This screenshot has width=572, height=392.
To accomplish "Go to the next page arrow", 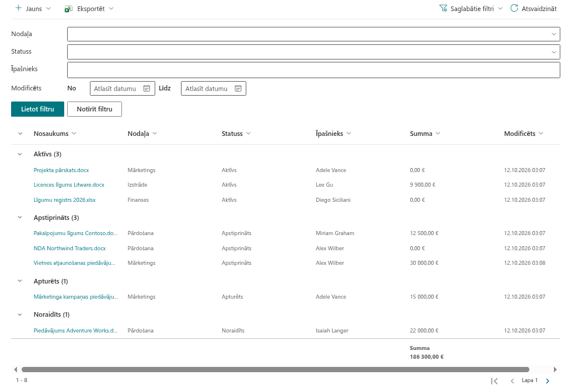I will (x=547, y=381).
